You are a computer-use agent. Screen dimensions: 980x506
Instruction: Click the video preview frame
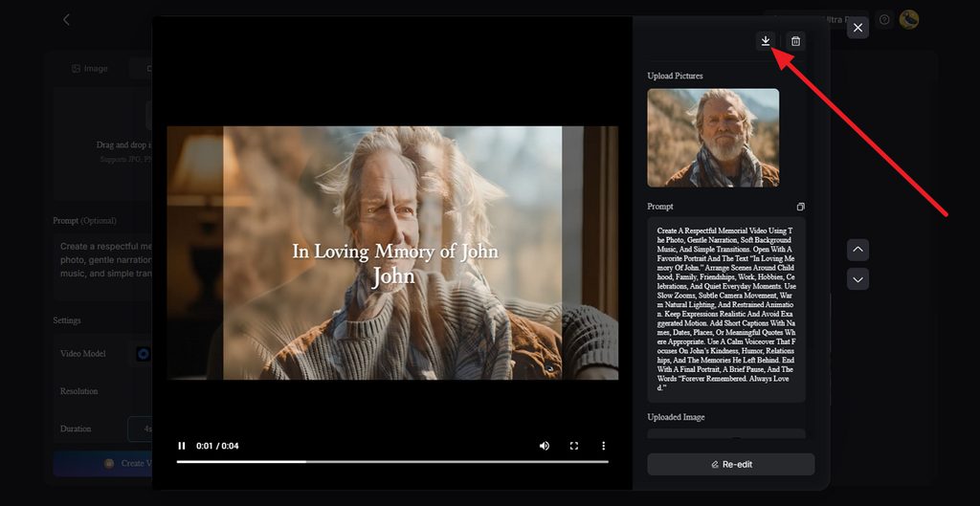[x=392, y=253]
